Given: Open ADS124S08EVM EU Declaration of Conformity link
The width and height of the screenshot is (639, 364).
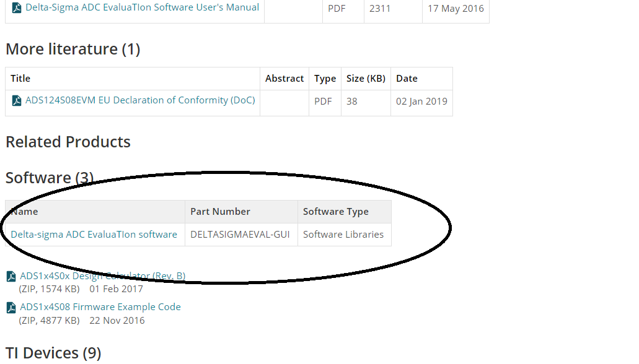Looking at the screenshot, I should pos(140,100).
